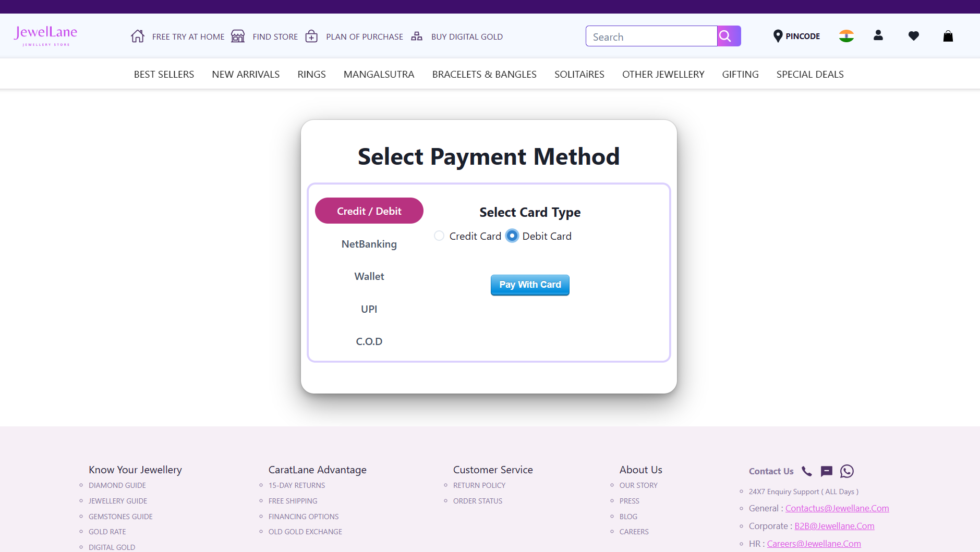Click inside the Search input field
Viewport: 980px width, 552px height.
pos(651,36)
